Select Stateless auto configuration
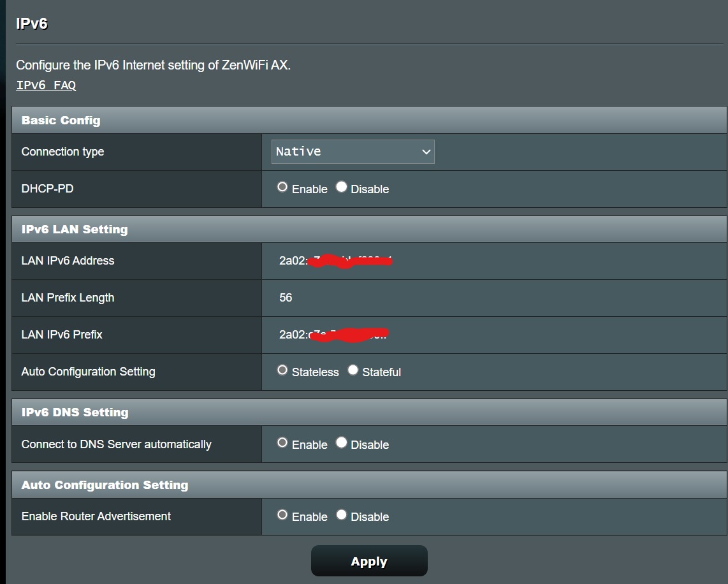Screen dimensions: 728x584 282,370
